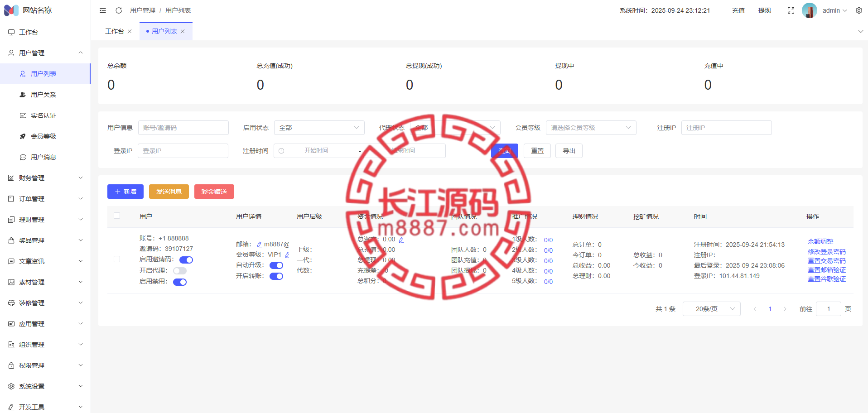Open the tab bar overflow chevron
The width and height of the screenshot is (868, 413).
point(860,31)
